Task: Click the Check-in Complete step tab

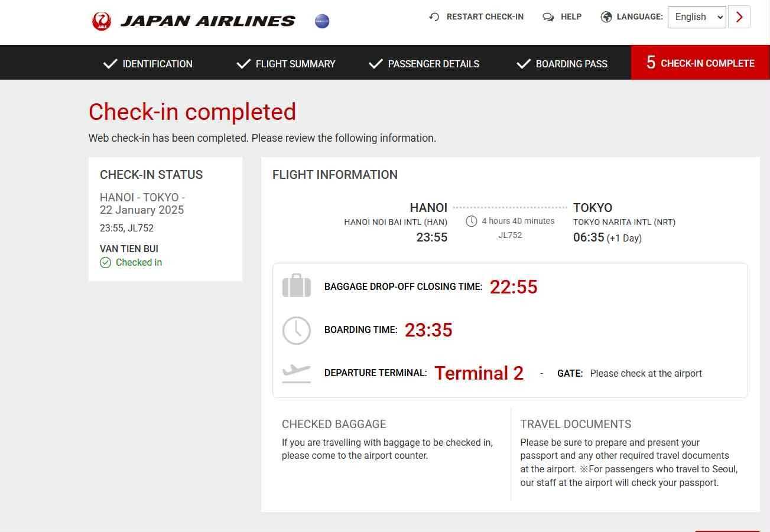Action: pos(700,63)
